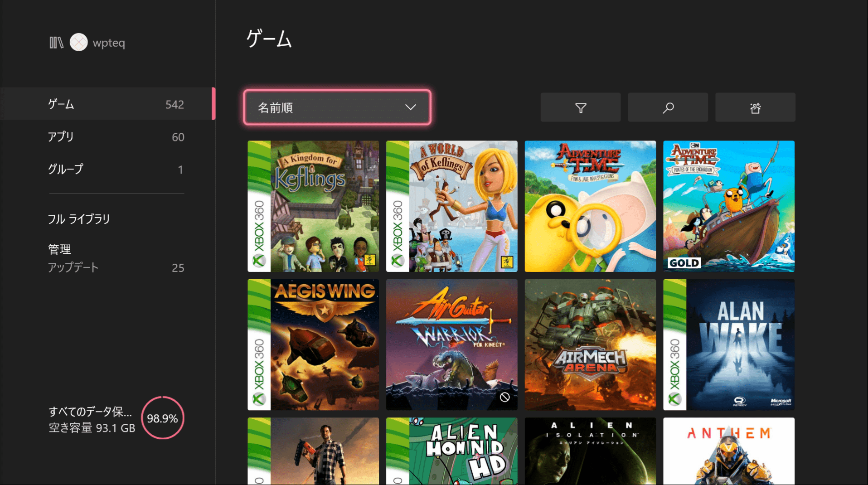Open Adventure Time Finn & Jake Investigations tile
Image resolution: width=868 pixels, height=485 pixels.
pos(590,206)
